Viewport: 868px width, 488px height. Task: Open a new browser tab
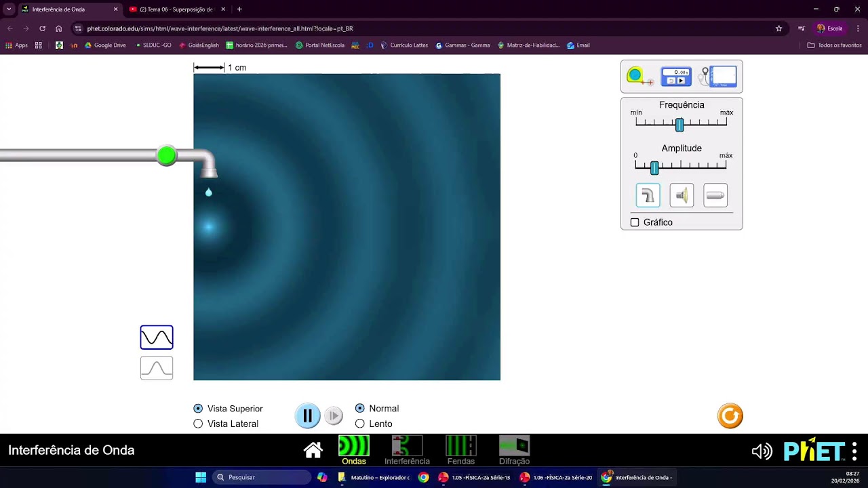coord(239,9)
